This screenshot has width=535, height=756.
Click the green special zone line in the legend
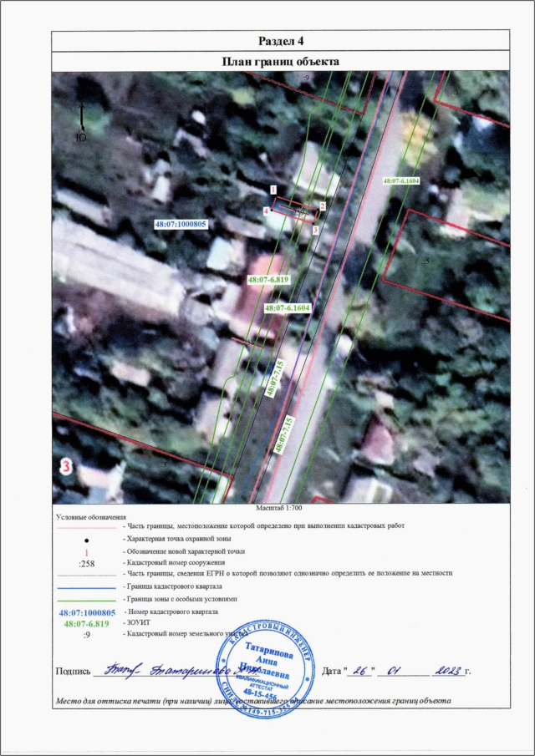point(85,600)
